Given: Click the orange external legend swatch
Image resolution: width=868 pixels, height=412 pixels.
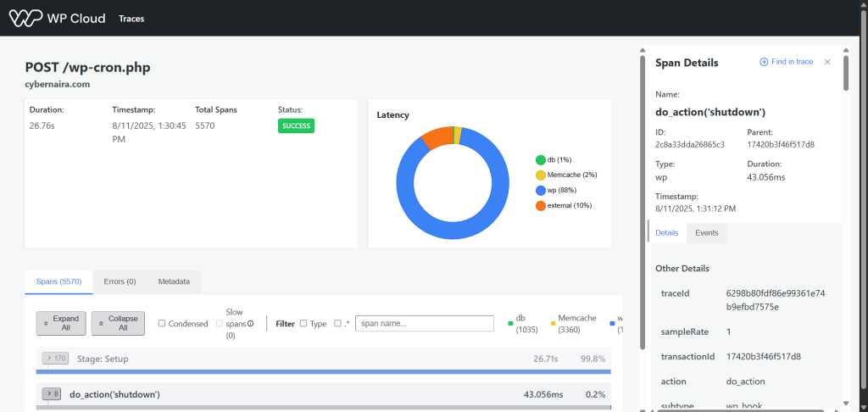Looking at the screenshot, I should 540,206.
